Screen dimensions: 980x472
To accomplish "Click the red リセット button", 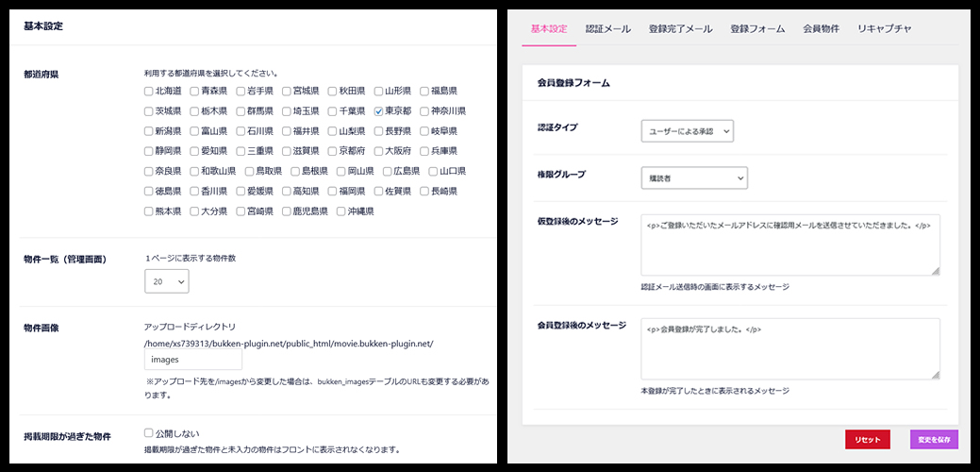I will (867, 440).
